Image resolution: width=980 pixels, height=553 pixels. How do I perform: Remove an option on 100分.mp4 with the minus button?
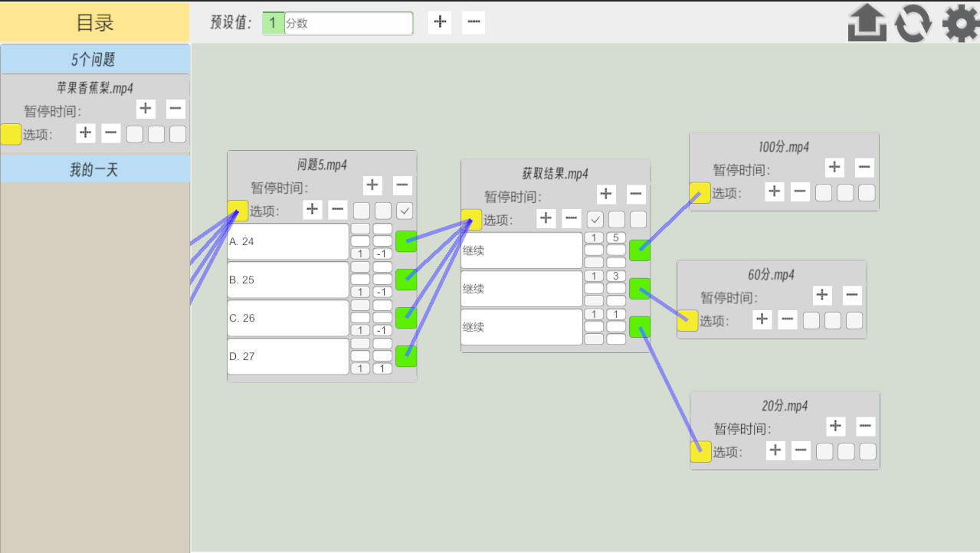(x=799, y=191)
